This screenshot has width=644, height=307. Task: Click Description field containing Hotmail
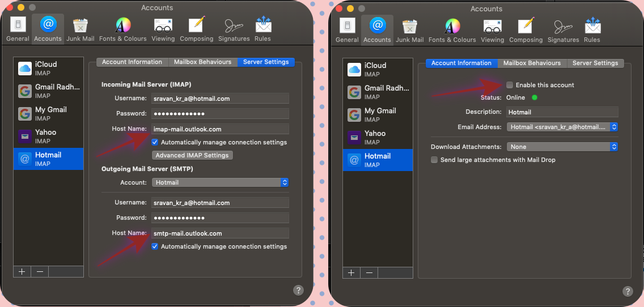(562, 112)
